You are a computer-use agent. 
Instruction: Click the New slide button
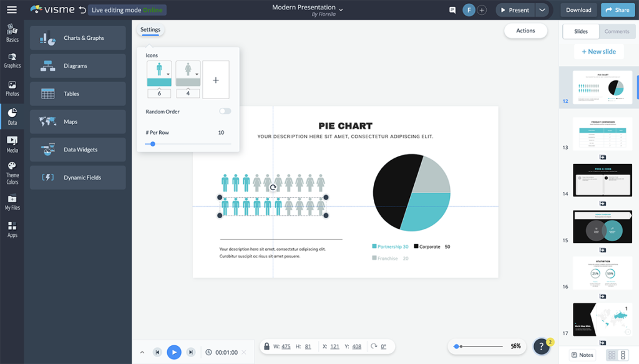[x=598, y=51]
